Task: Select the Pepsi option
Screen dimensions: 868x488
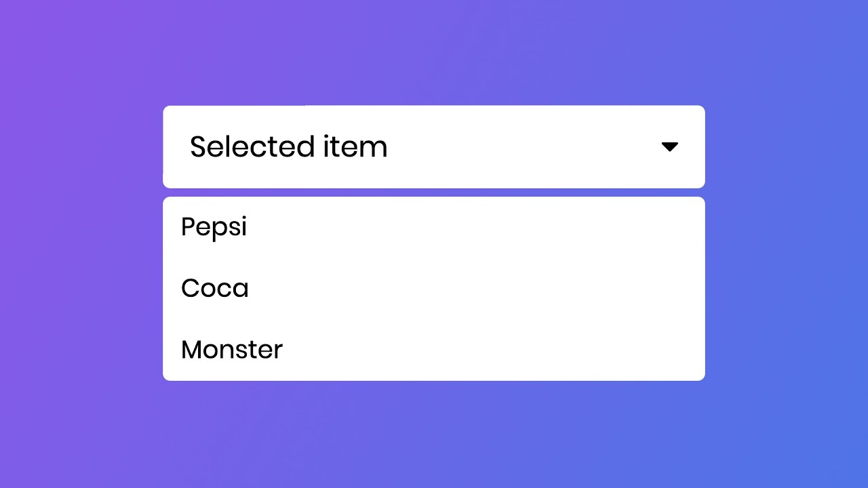Action: pos(214,227)
